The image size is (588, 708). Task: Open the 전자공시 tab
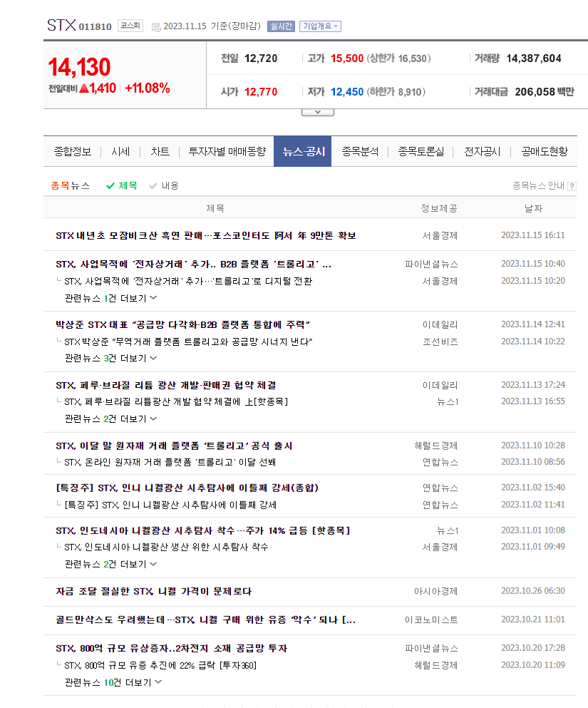[x=482, y=151]
